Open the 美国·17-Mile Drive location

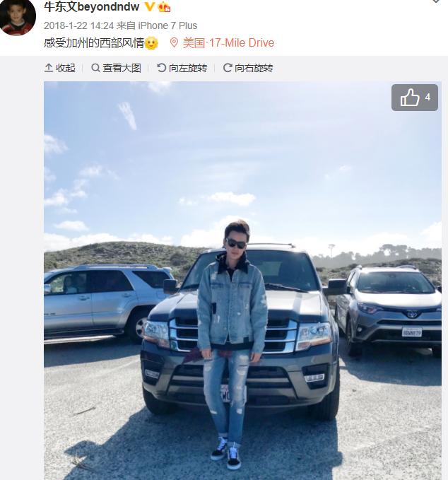click(228, 42)
